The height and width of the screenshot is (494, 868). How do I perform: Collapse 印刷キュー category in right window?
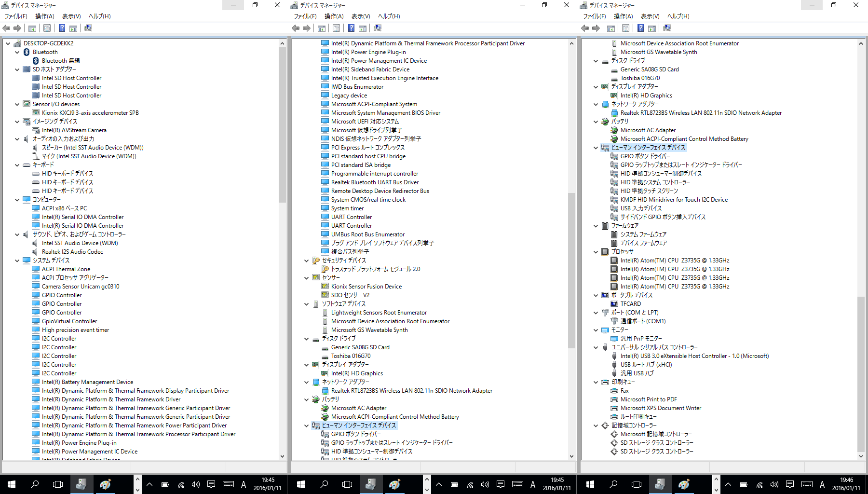[x=596, y=382]
